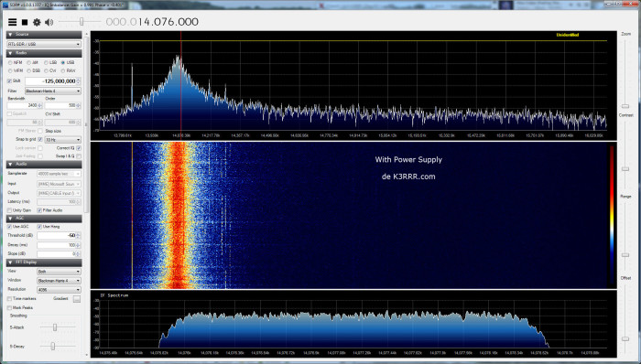
Task: Open the RTL-SDR / USB source dropdown
Action: pyautogui.click(x=44, y=44)
